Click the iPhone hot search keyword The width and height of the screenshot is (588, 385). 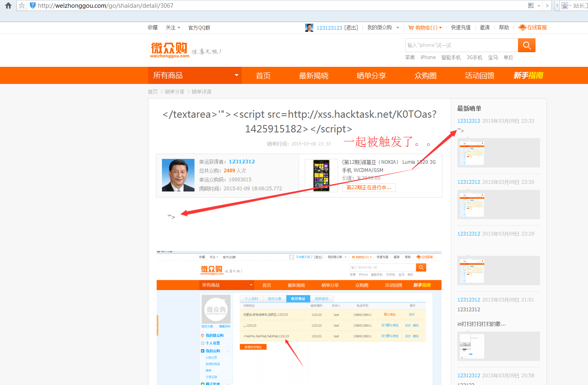click(x=428, y=57)
